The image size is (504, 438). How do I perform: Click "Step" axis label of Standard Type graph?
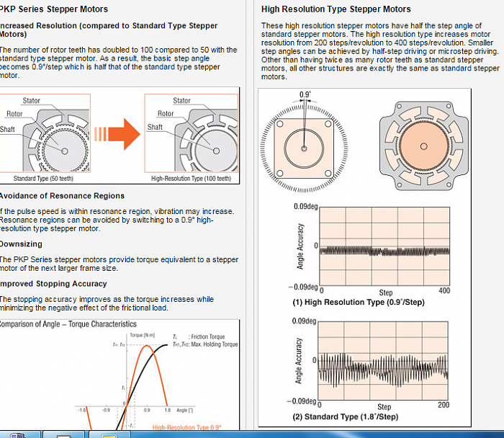point(384,407)
